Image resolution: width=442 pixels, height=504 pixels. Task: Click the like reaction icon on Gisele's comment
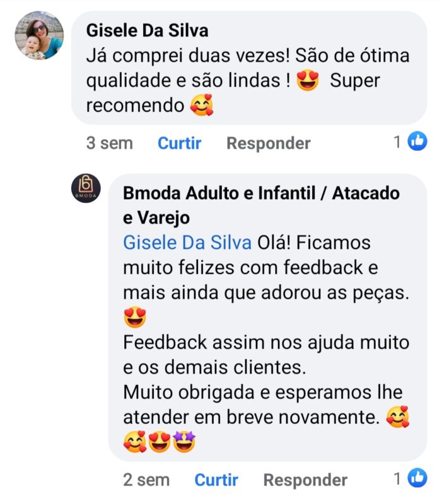(417, 140)
